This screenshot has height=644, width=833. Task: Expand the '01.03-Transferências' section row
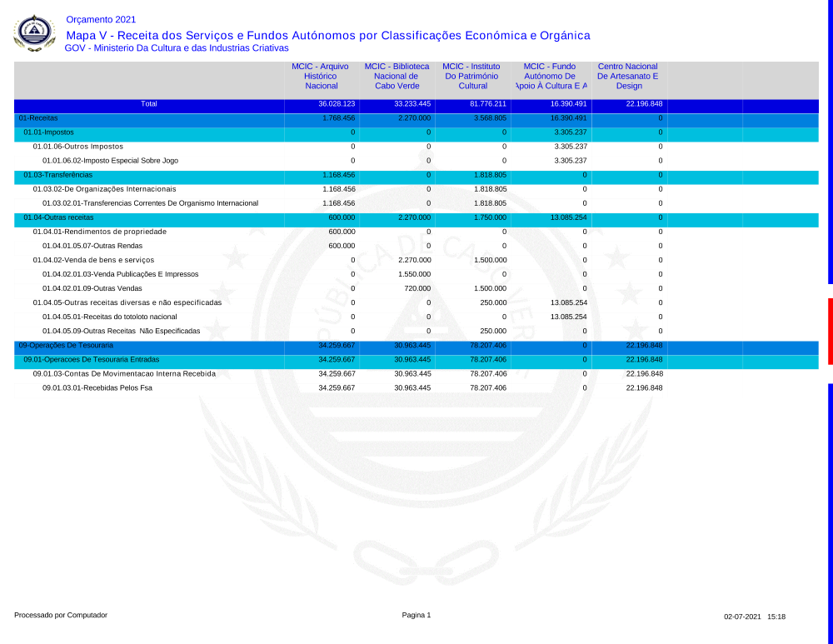pyautogui.click(x=57, y=175)
